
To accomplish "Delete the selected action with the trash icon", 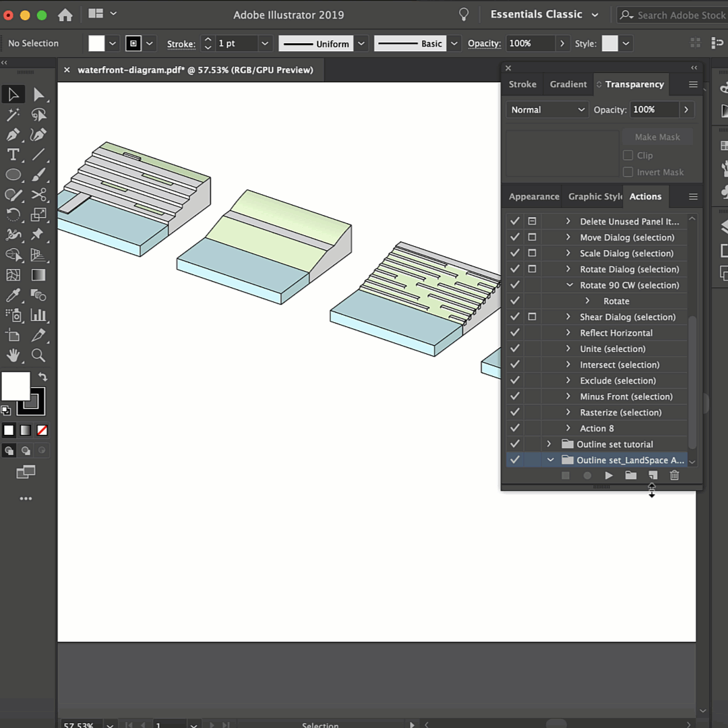I will tap(674, 475).
